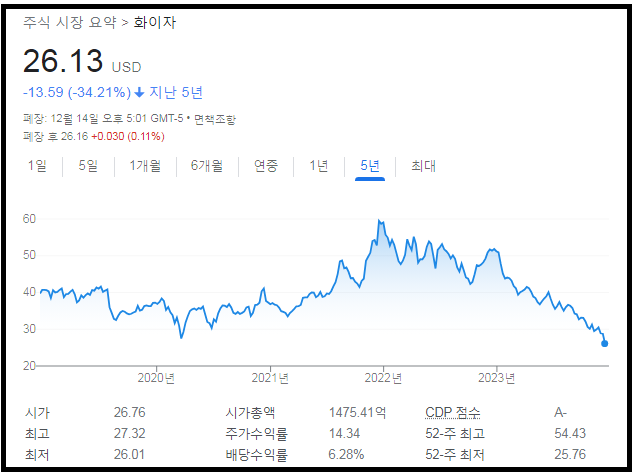Viewport: 634px width, 475px height.
Task: Click the 최저 value 26.01
Action: point(129,455)
